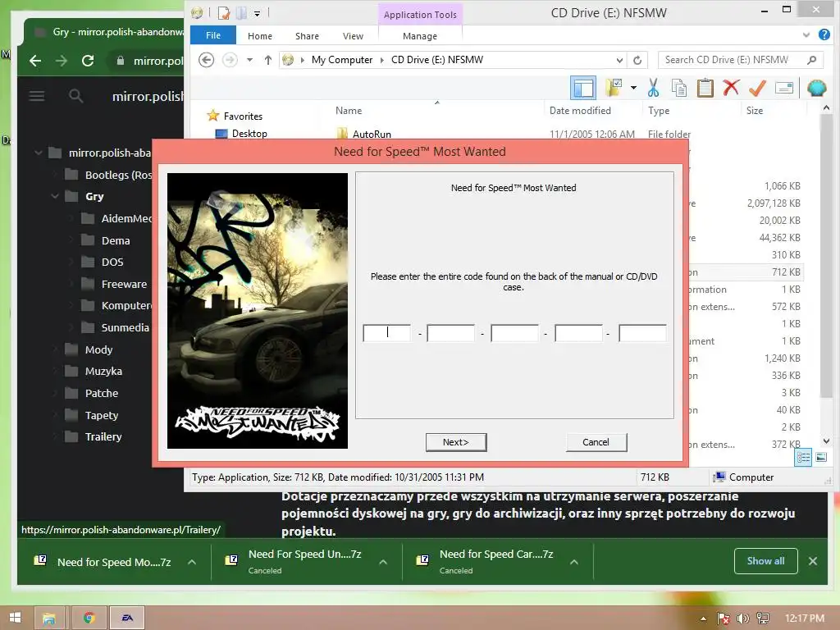Click Explorer back navigation arrow
Screen dimensions: 840x630
206,59
